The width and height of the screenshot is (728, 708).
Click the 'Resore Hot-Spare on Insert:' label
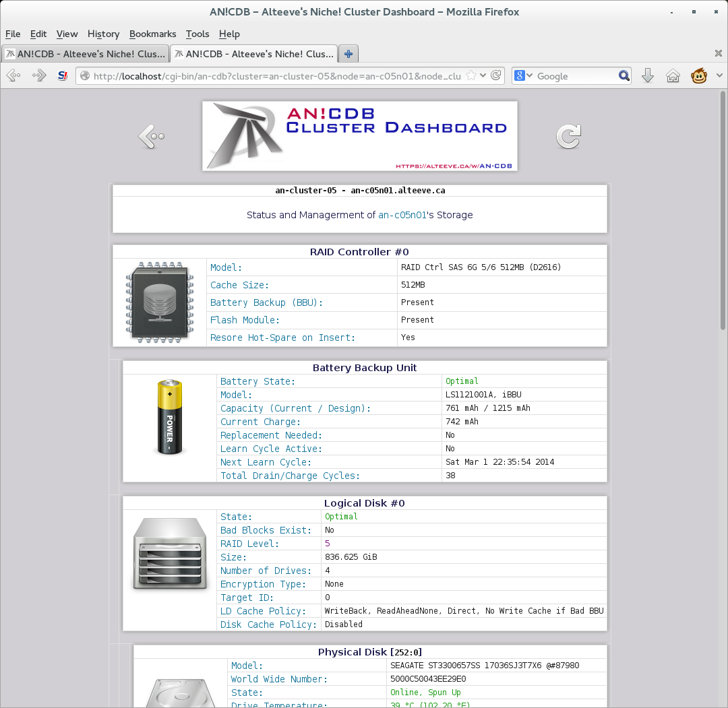click(x=282, y=337)
